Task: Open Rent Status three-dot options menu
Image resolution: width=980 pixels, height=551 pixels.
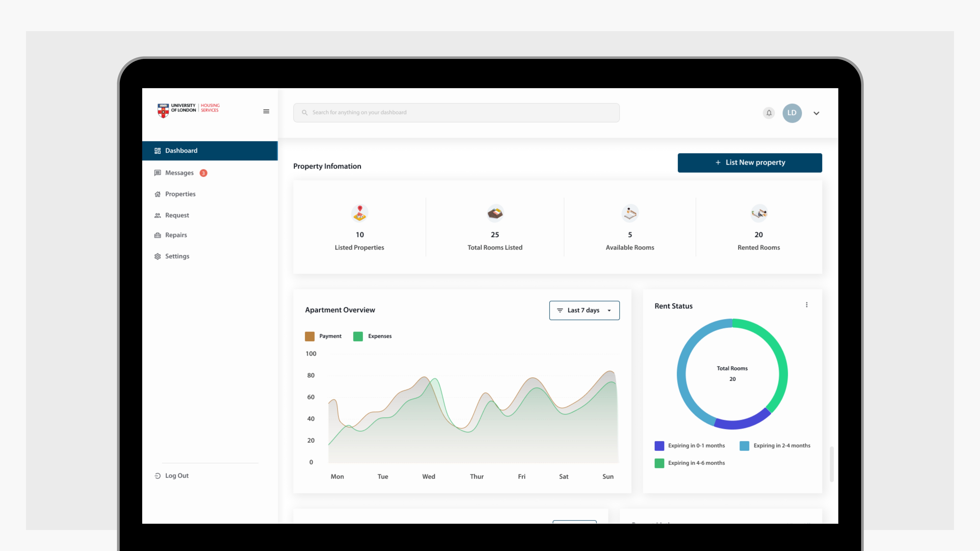Action: click(807, 305)
